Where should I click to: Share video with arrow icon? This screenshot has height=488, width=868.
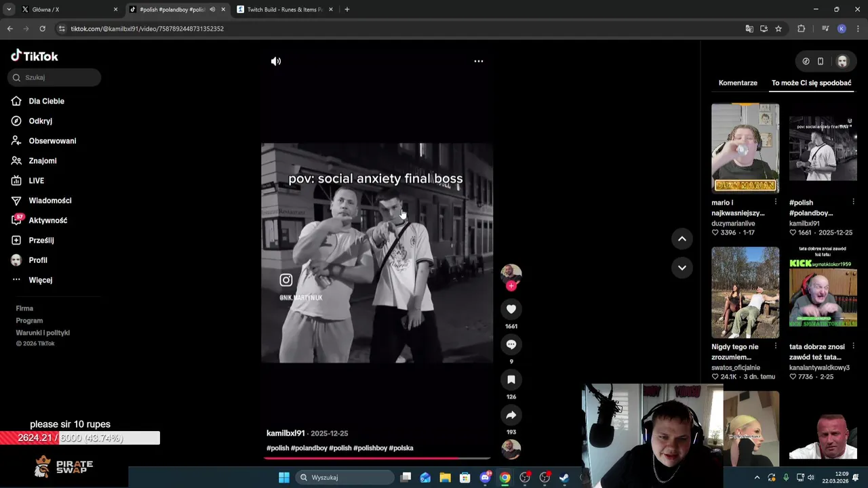(511, 415)
